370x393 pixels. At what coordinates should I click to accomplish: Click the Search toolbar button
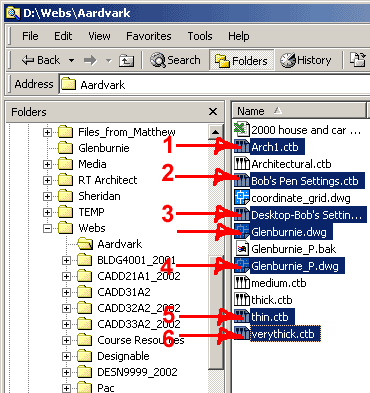175,60
